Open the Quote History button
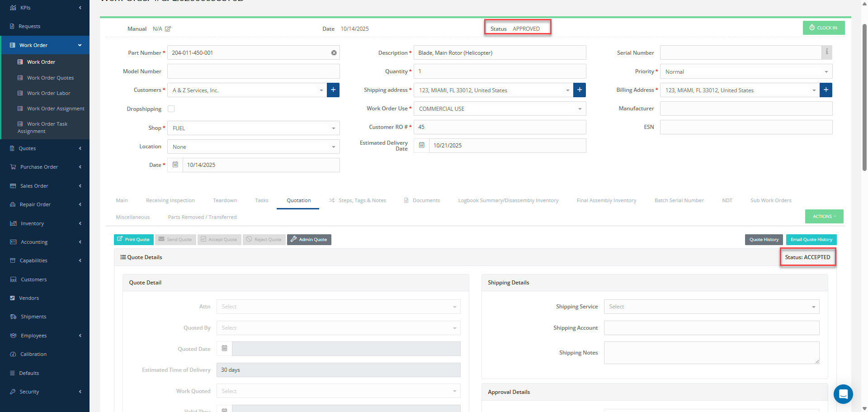This screenshot has height=412, width=868. coord(764,240)
